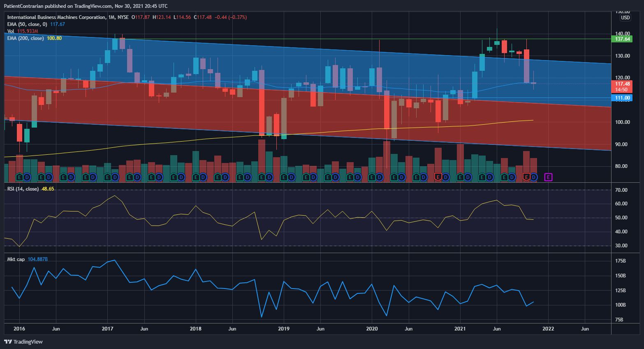The height and width of the screenshot is (349, 644).
Task: Click the dividend D marker just right of 2016
Action: (27, 177)
